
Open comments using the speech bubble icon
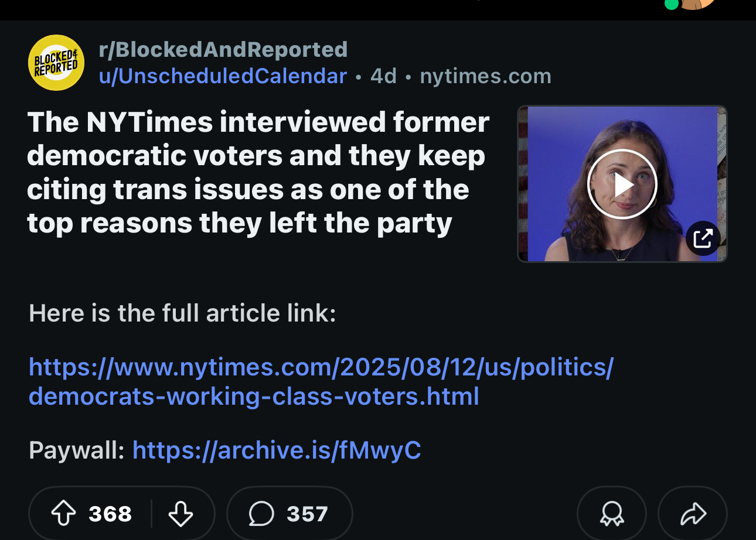pyautogui.click(x=261, y=514)
